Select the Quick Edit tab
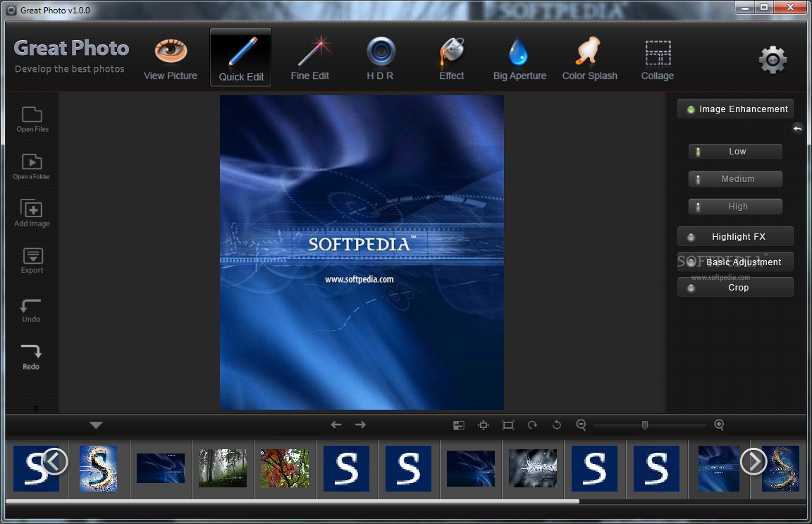812x524 pixels. [x=241, y=57]
